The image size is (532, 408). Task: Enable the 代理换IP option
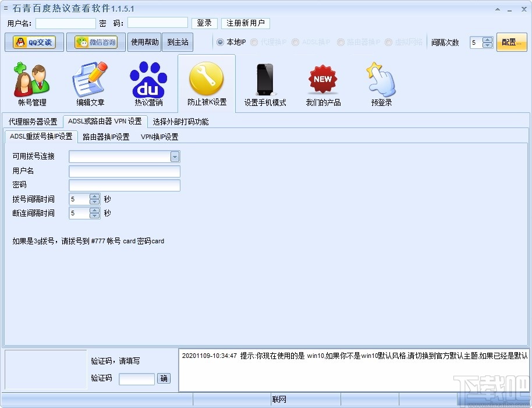tap(254, 42)
